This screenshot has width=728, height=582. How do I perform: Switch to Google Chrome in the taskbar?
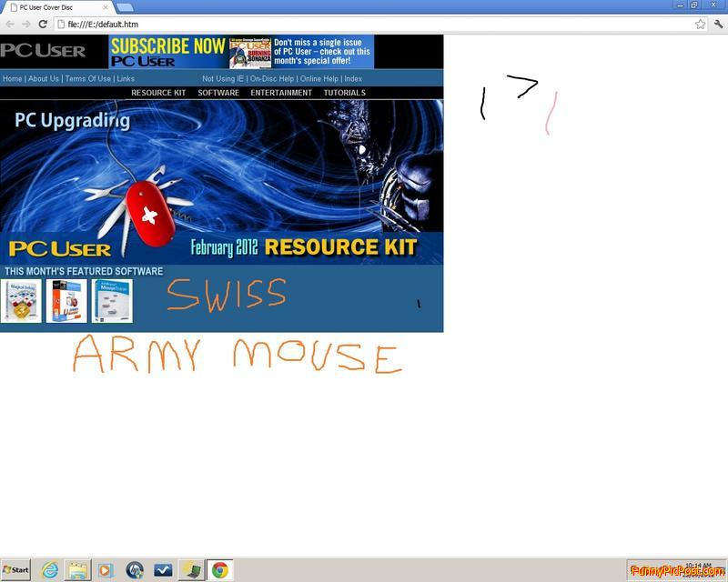click(x=220, y=570)
